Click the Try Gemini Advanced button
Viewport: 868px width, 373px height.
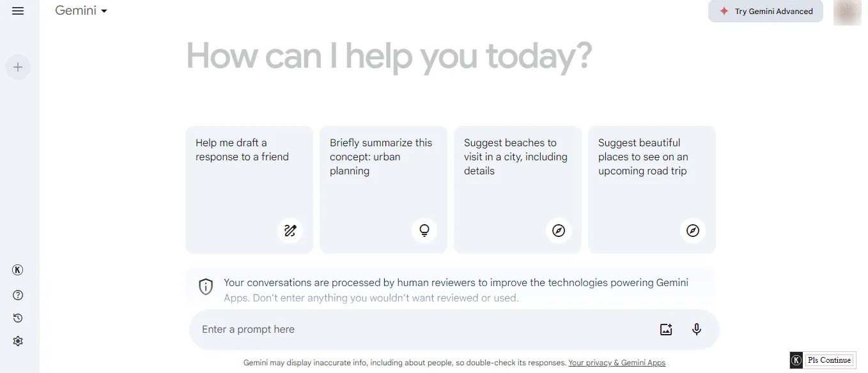tap(766, 11)
